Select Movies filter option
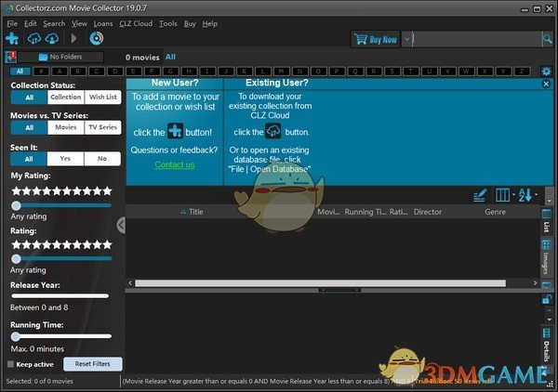Screen dimensions: 558x392 coord(65,127)
